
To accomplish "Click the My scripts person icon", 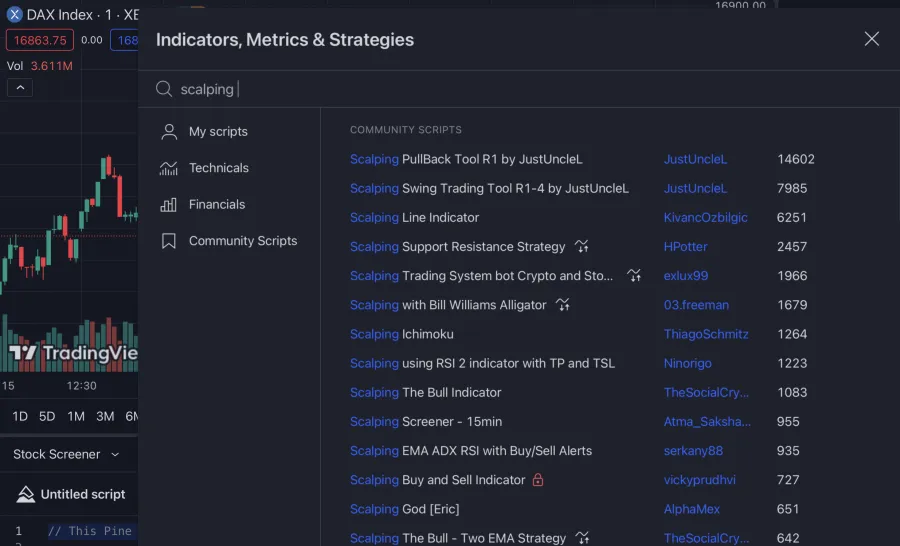I will click(x=169, y=132).
